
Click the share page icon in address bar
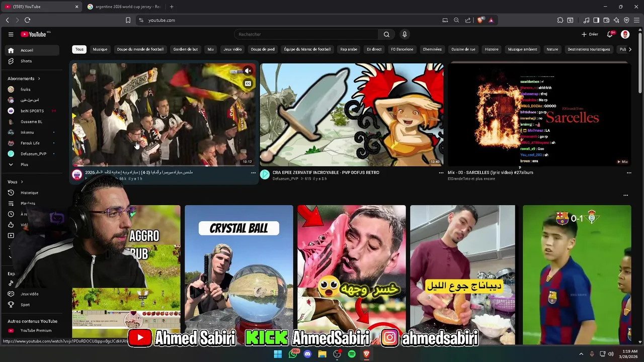tap(468, 20)
